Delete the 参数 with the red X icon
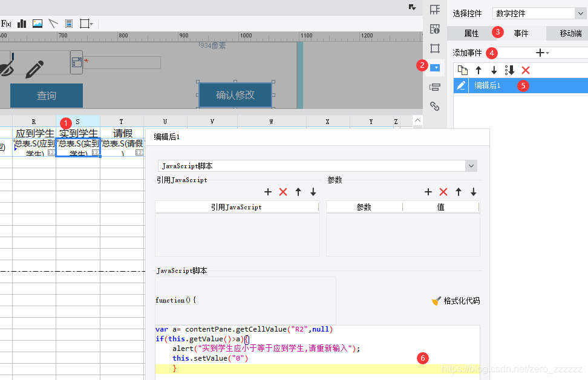Screen dimensions: 588x380 [x=443, y=192]
